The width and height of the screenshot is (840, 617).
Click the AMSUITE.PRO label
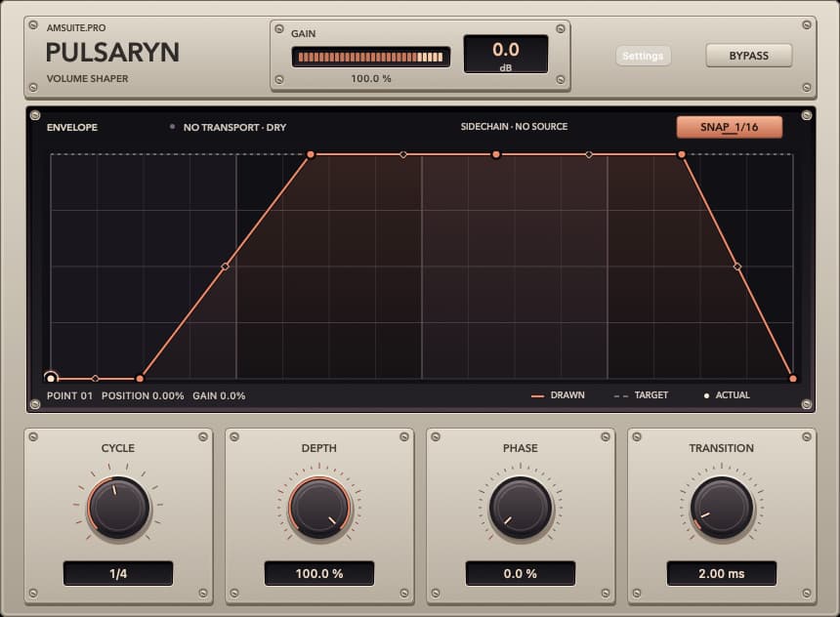click(76, 28)
